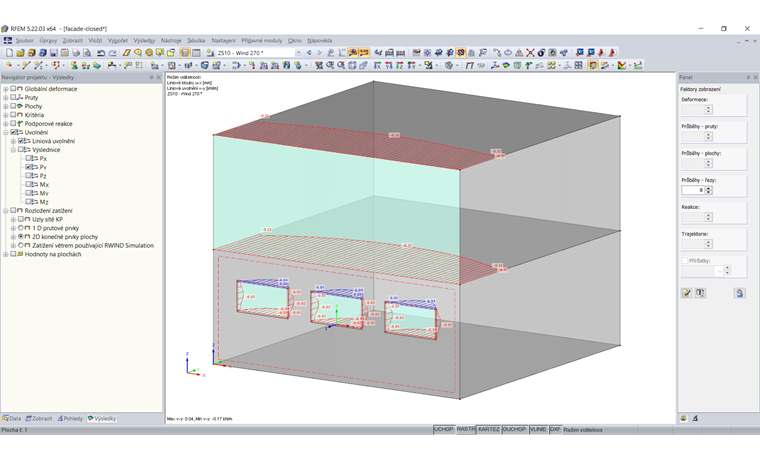Image resolution: width=760 pixels, height=459 pixels.
Task: Close the right-hand Panel
Action: [x=755, y=78]
